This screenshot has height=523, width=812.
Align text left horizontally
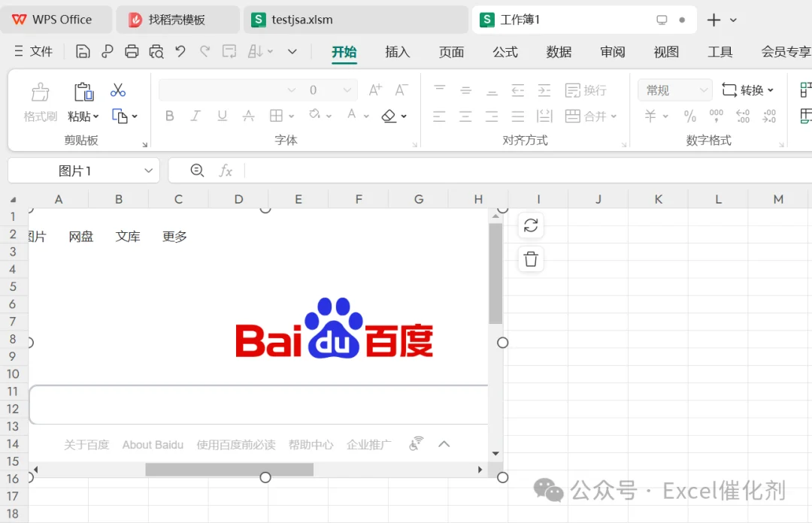(439, 116)
